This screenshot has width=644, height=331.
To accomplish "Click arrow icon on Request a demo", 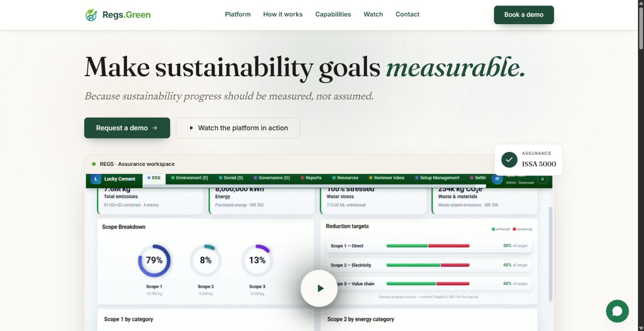I will click(155, 128).
